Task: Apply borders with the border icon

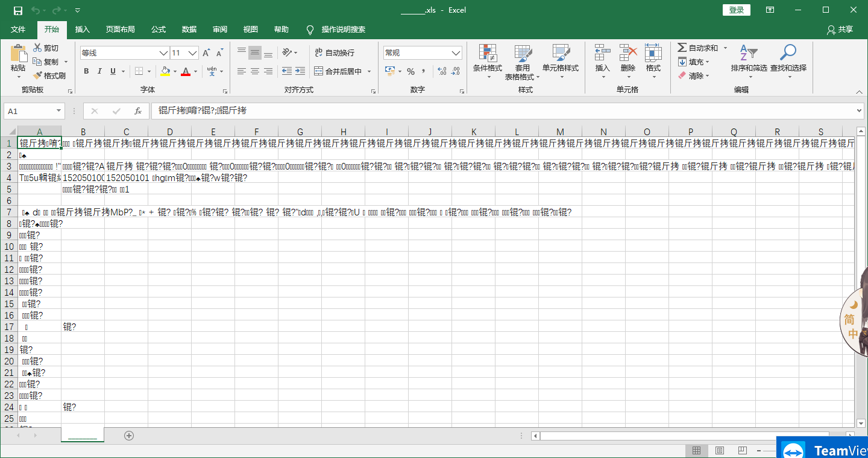Action: (x=139, y=71)
